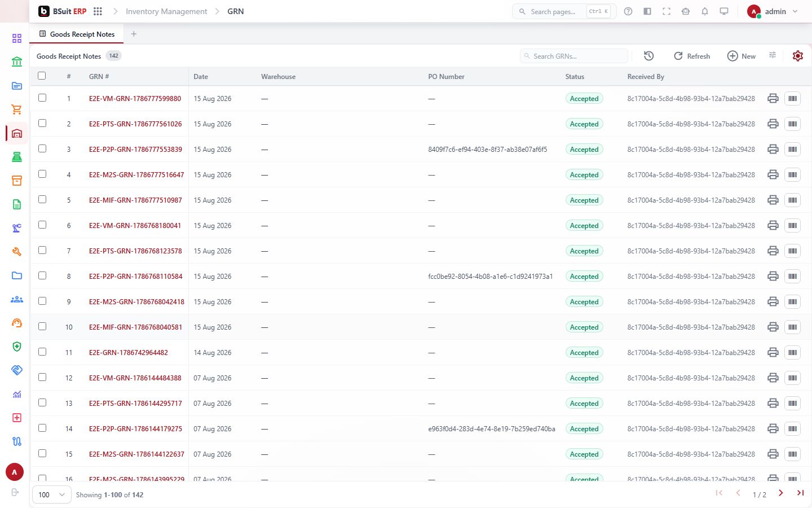Open page size dropdown showing 100
The width and height of the screenshot is (812, 508).
pos(52,494)
